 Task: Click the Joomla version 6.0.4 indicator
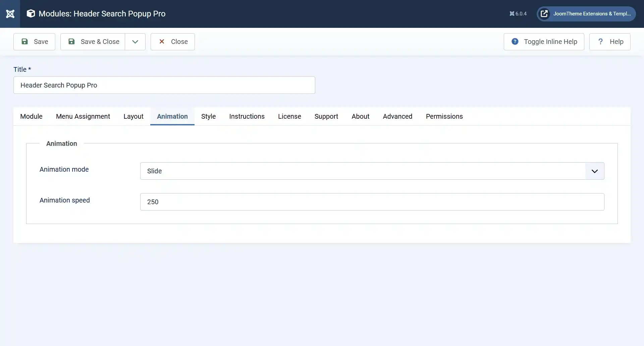tap(518, 14)
